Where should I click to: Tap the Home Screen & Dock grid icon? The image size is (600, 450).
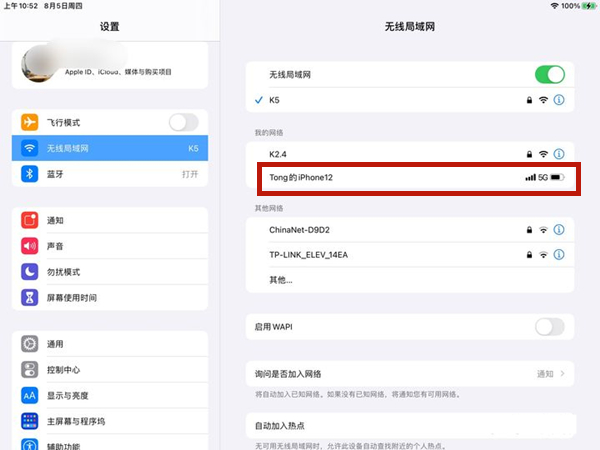click(29, 421)
